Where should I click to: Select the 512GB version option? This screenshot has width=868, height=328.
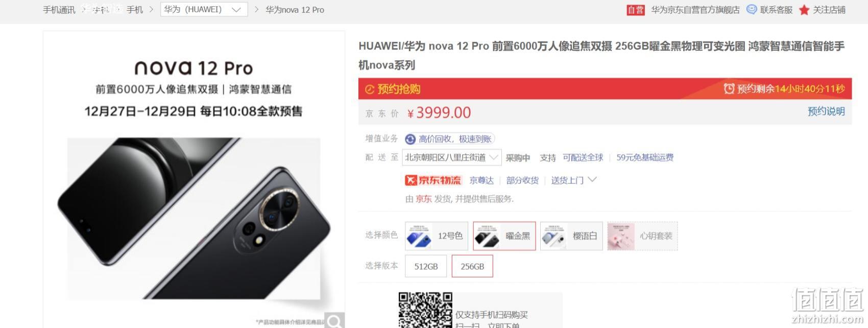pyautogui.click(x=426, y=266)
